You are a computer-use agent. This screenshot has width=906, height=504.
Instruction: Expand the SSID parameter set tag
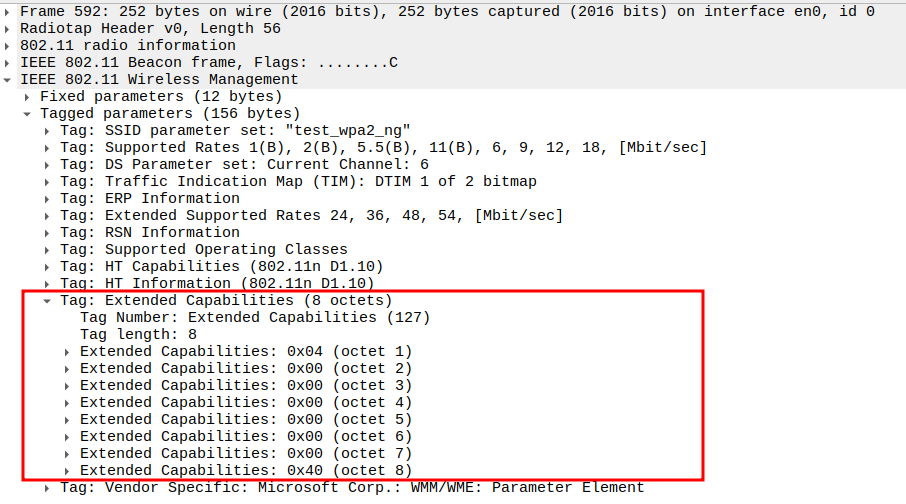(48, 131)
